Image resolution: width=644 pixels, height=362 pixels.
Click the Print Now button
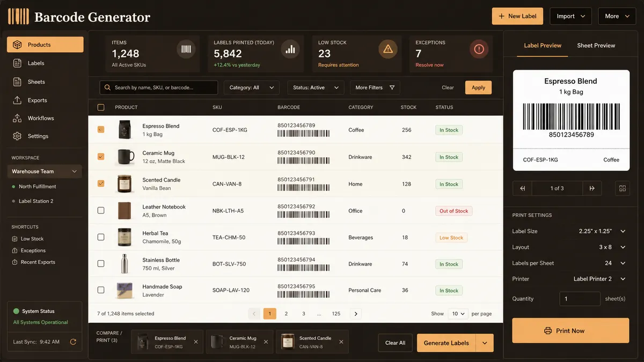[x=570, y=331]
